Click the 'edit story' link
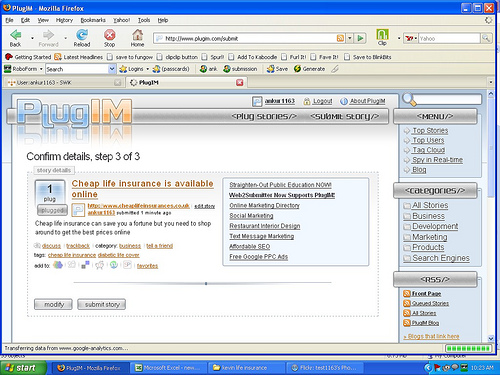Image resolution: width=500 pixels, height=375 pixels. 205,206
